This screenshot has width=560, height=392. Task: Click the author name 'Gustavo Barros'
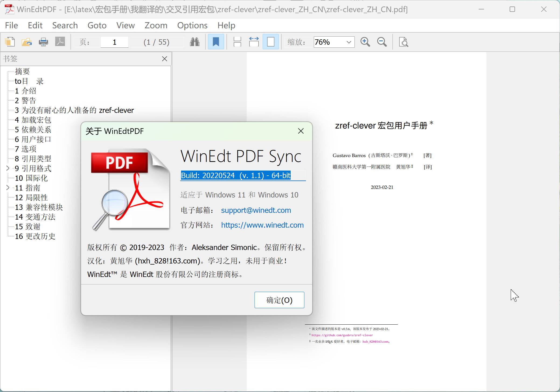click(x=349, y=155)
